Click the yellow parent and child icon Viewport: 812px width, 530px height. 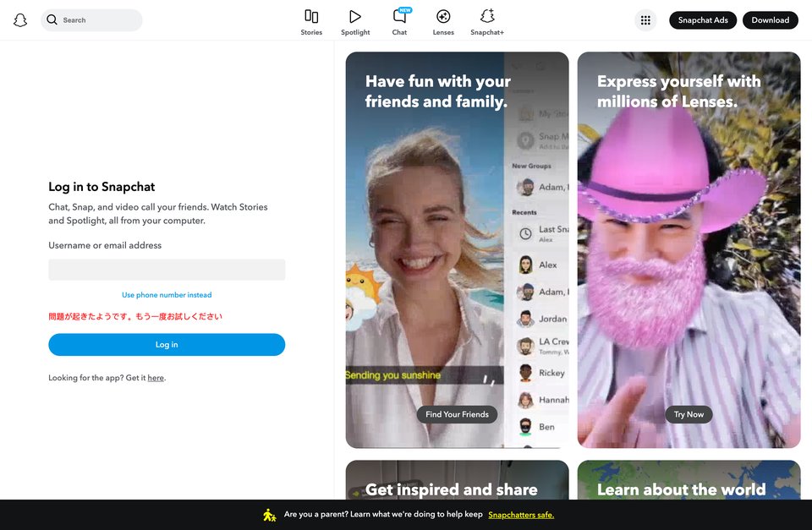click(x=269, y=515)
